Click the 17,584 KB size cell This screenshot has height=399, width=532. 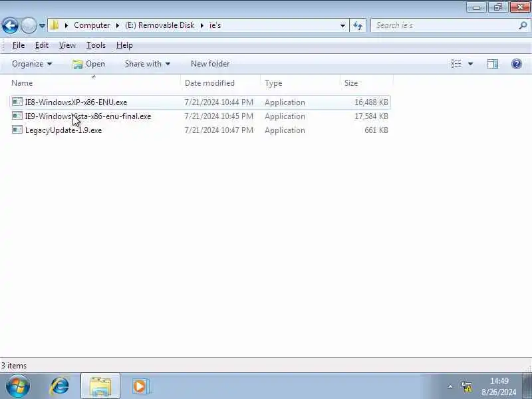coord(371,116)
